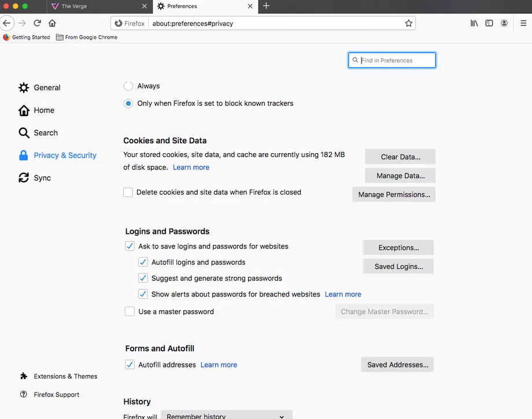
Task: Bookmark this page with star icon
Action: 409,24
